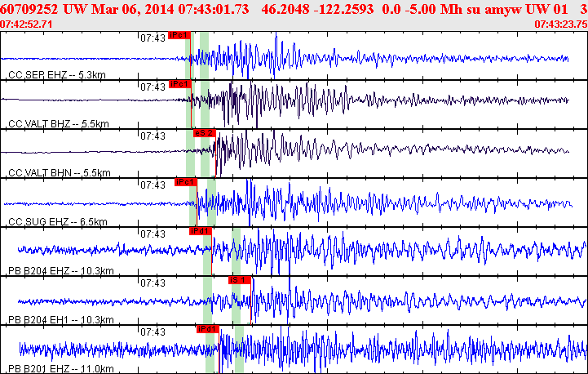Click the 07:43 time tick on SEP EHZ trace
This screenshot has width=588, height=374.
click(153, 38)
